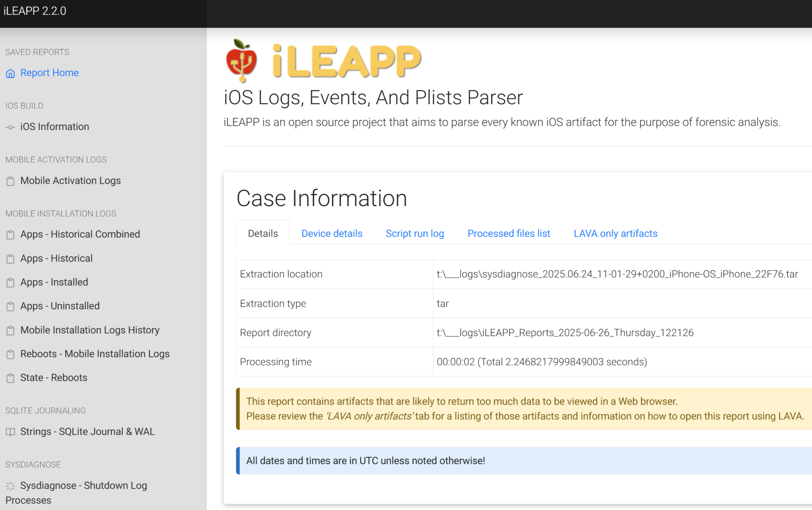Viewport: 812px width, 510px height.
Task: View the Processed files list tab
Action: 509,233
